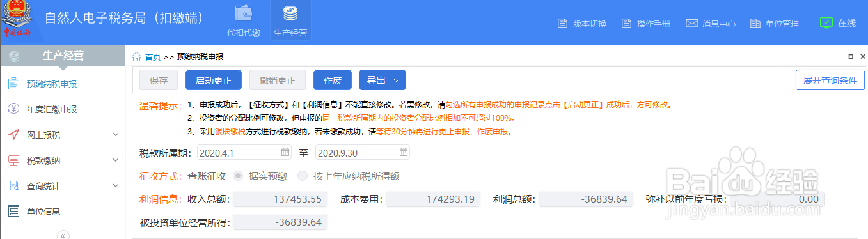Click the 查账征收 text
868x239 pixels.
click(207, 176)
